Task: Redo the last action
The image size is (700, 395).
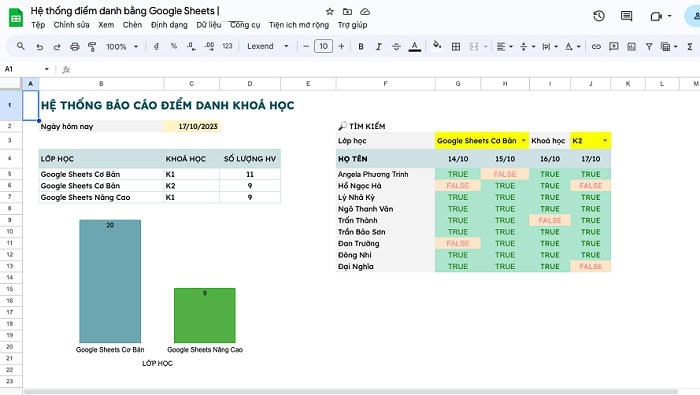Action: (x=57, y=46)
